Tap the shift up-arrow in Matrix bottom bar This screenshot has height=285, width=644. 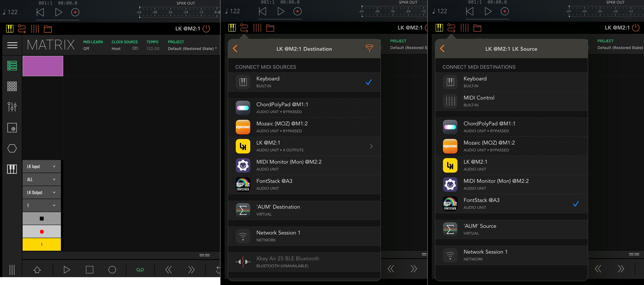[37, 270]
